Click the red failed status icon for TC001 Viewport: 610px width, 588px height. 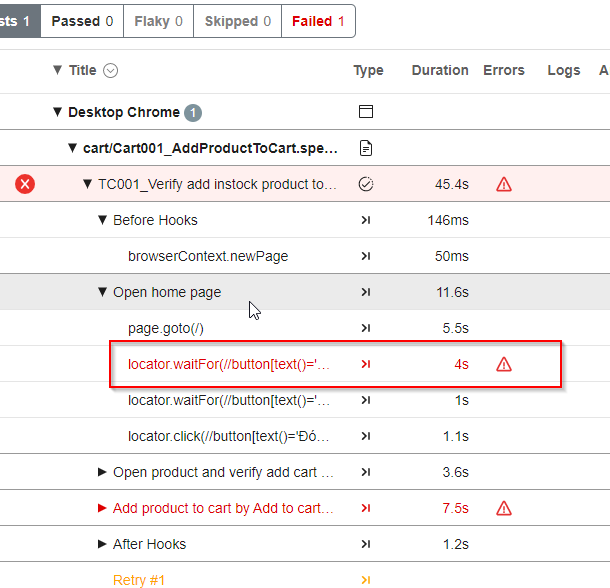pyautogui.click(x=25, y=184)
